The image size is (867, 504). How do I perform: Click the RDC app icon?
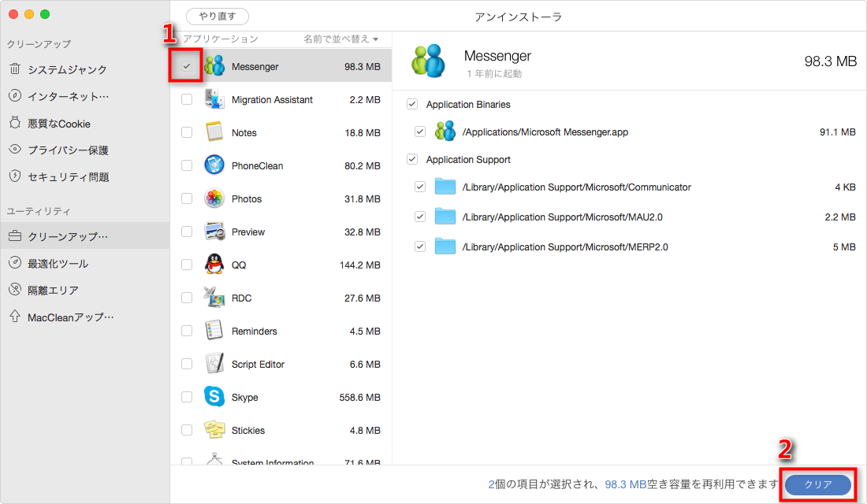214,298
